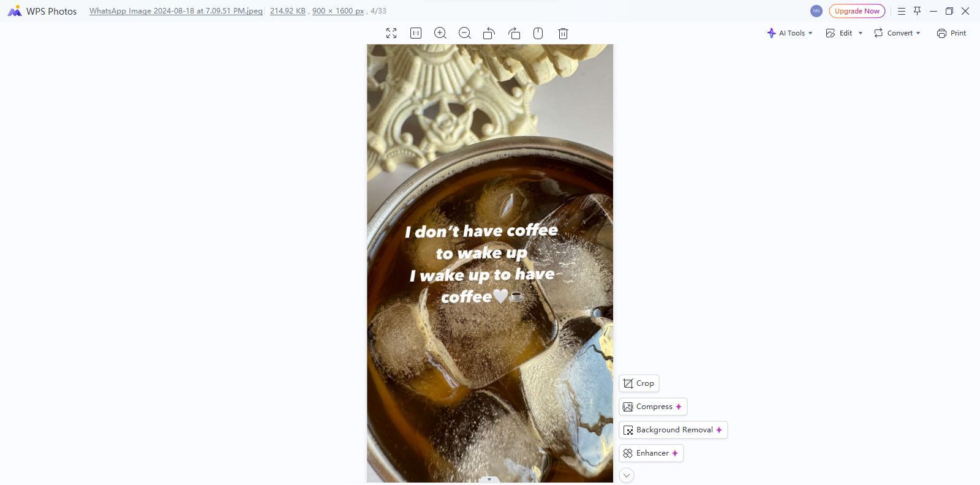Open the hamburger menu in the title bar

(x=902, y=11)
